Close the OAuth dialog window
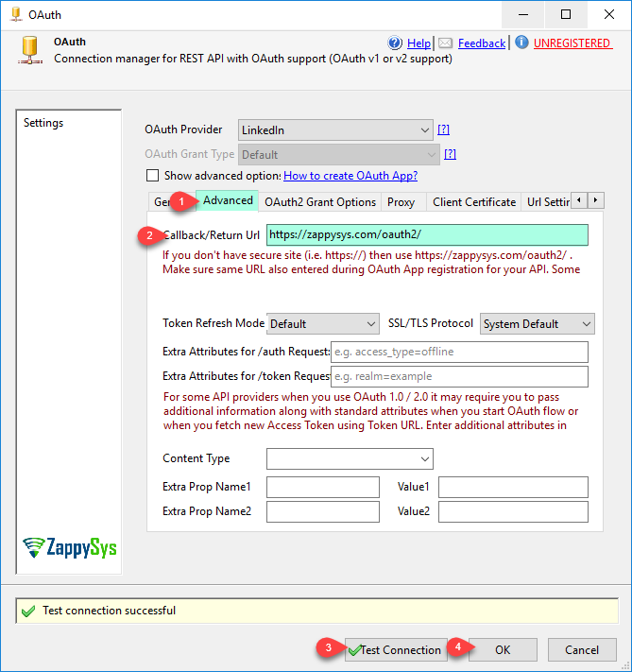This screenshot has width=632, height=672. (x=609, y=14)
